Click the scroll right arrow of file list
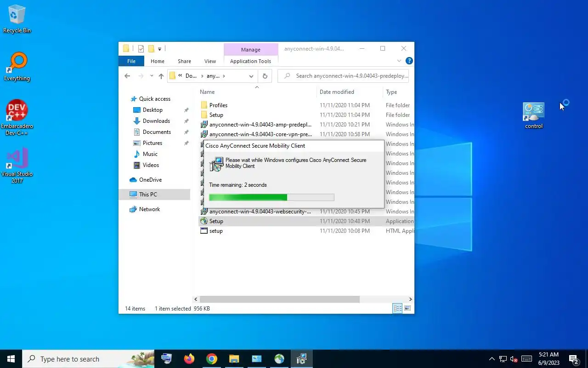 pos(410,299)
